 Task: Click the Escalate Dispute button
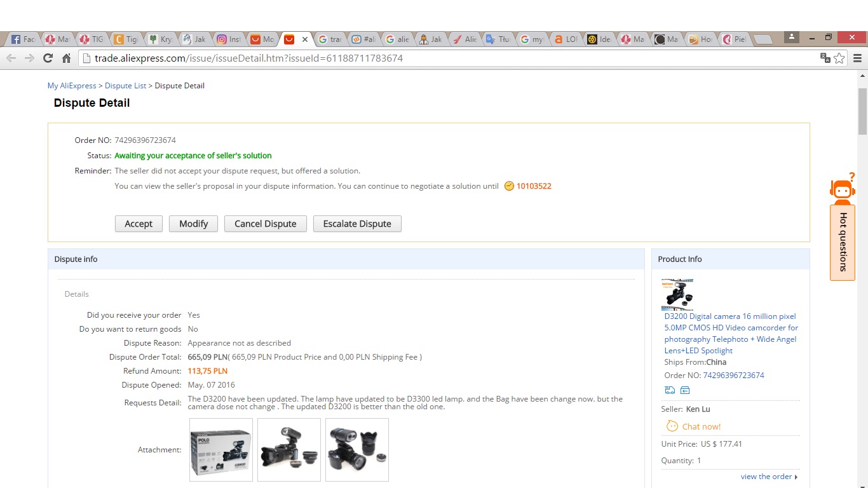[x=357, y=224]
